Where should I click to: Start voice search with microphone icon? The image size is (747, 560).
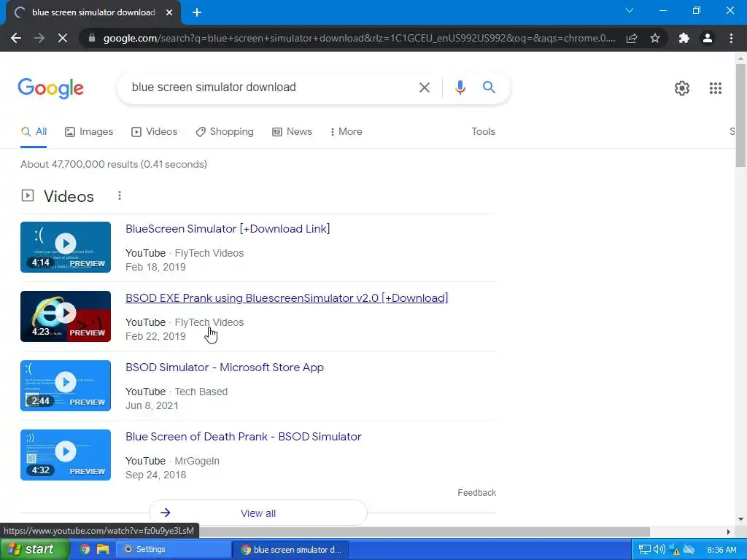click(460, 87)
